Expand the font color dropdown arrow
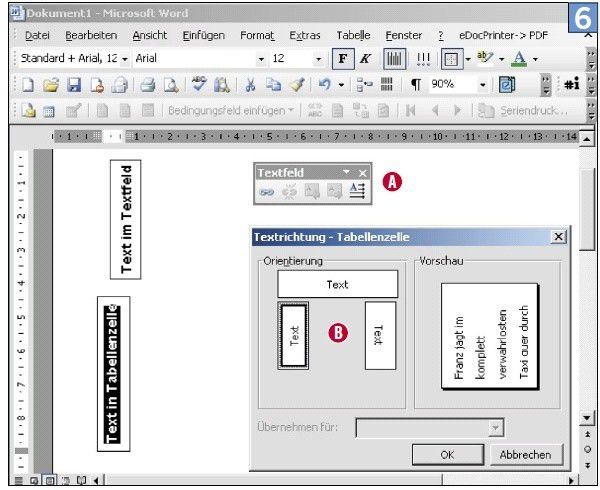 click(535, 59)
